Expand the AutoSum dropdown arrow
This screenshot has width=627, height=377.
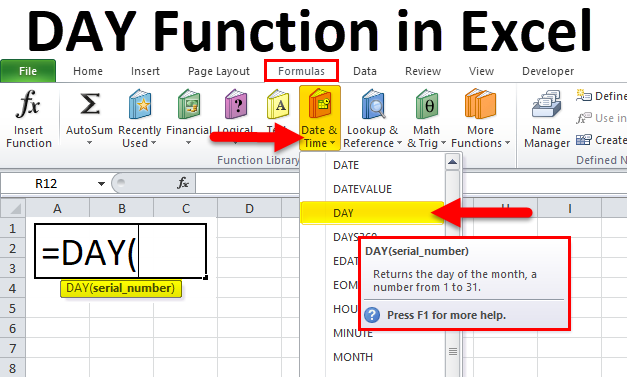(x=90, y=143)
